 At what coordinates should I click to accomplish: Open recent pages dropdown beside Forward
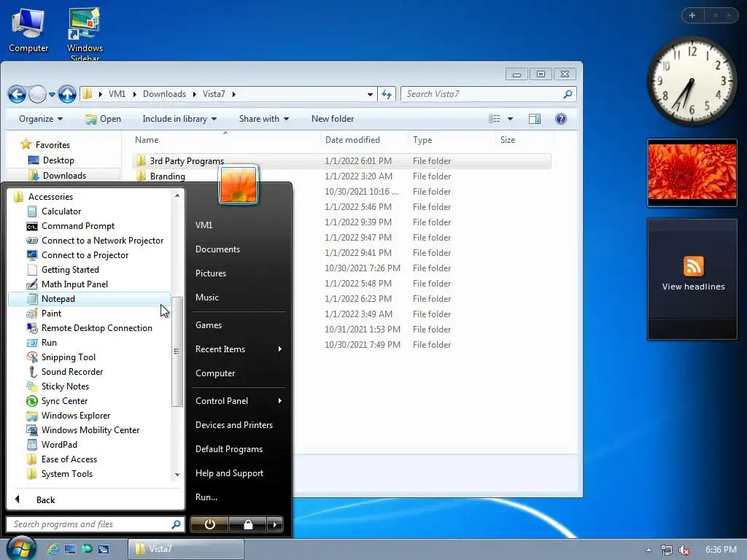[x=52, y=94]
